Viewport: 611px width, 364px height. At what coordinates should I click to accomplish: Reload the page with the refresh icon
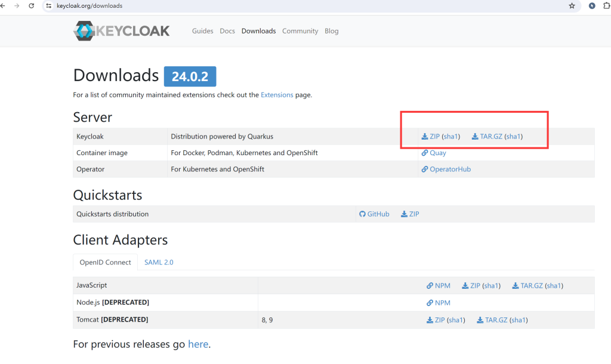32,6
